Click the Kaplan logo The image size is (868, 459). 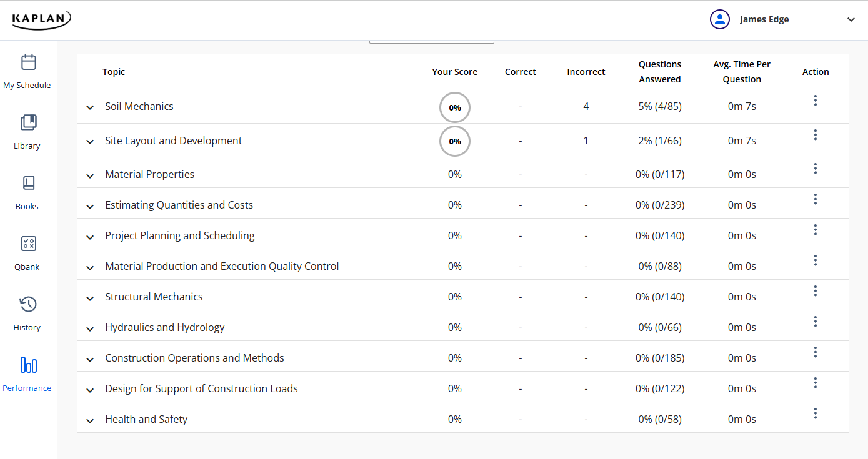tap(41, 19)
